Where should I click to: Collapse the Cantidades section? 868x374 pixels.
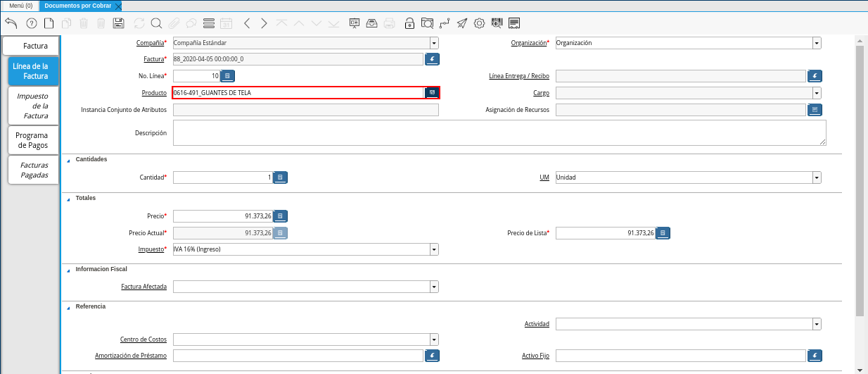tap(68, 160)
